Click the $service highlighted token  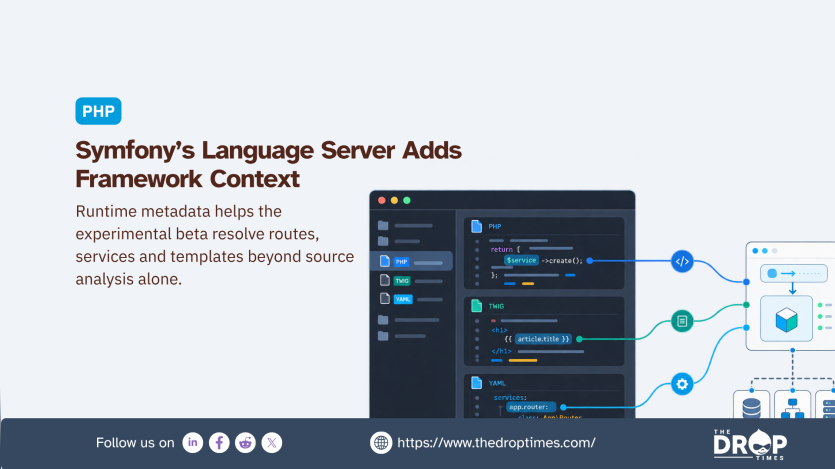tap(521, 260)
